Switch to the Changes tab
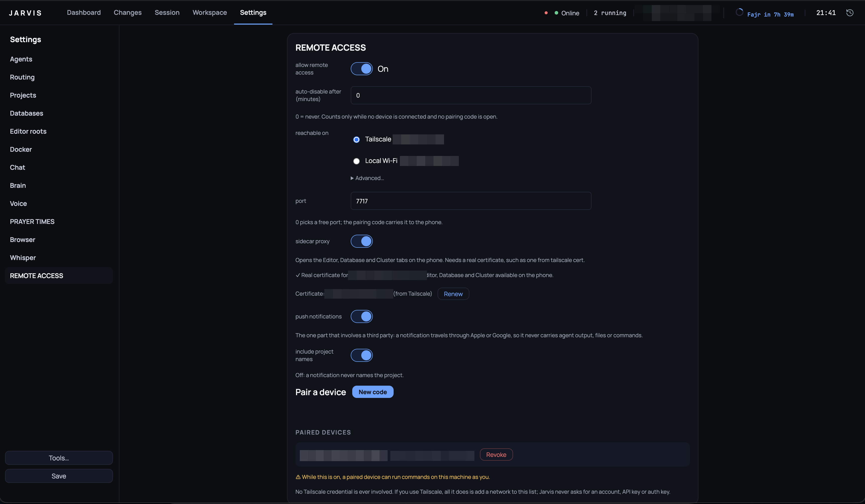The image size is (865, 504). (127, 12)
